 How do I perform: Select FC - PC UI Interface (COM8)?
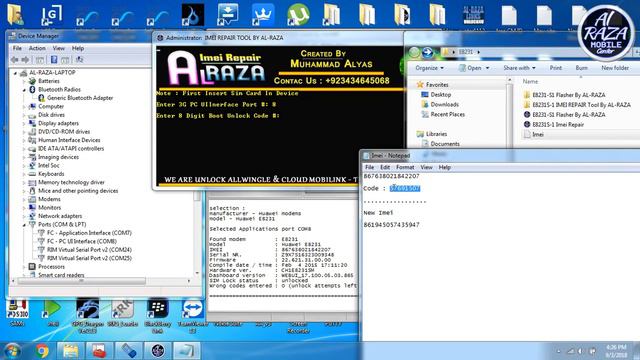82,241
